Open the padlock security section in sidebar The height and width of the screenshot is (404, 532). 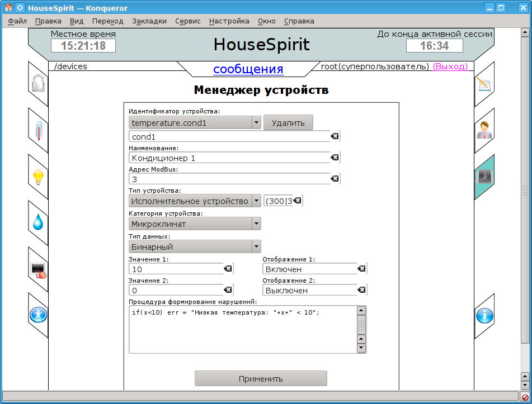tap(38, 84)
